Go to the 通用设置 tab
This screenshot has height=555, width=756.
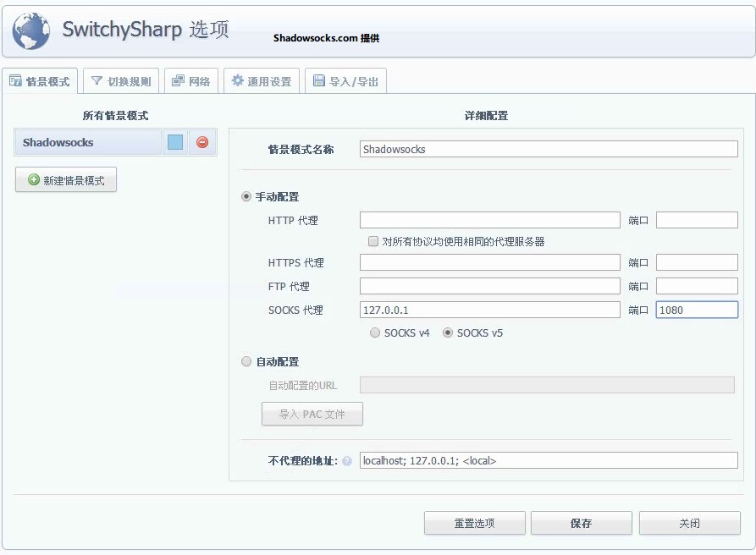click(x=262, y=81)
